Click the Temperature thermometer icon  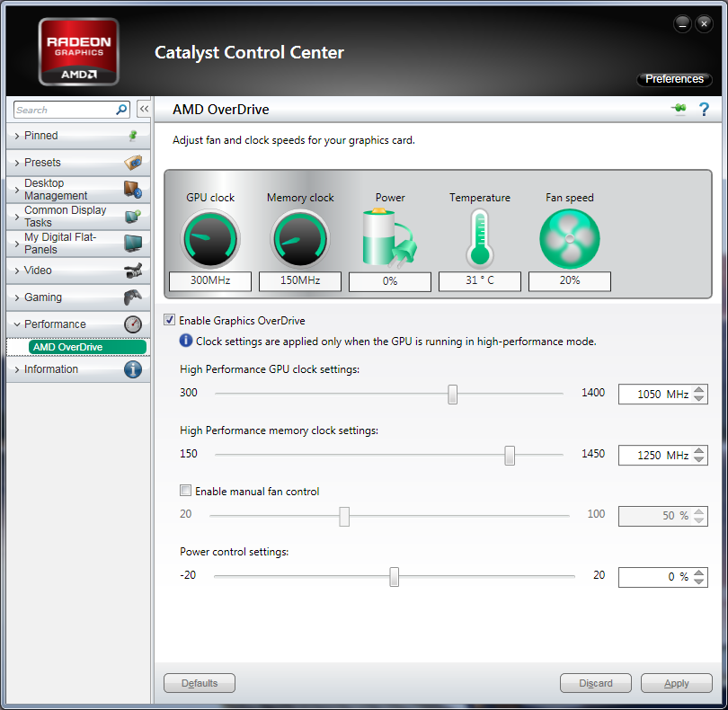tap(480, 239)
